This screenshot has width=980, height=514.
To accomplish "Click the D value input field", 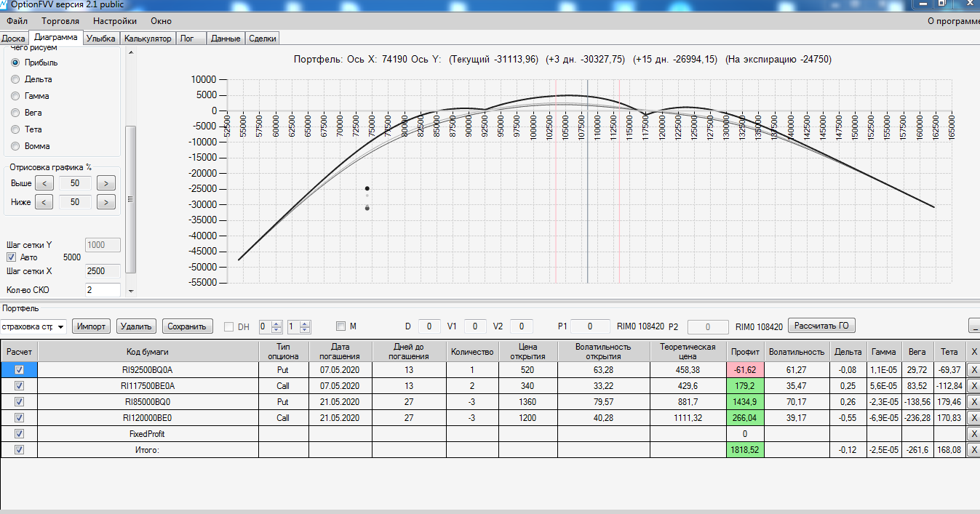I will click(x=429, y=326).
